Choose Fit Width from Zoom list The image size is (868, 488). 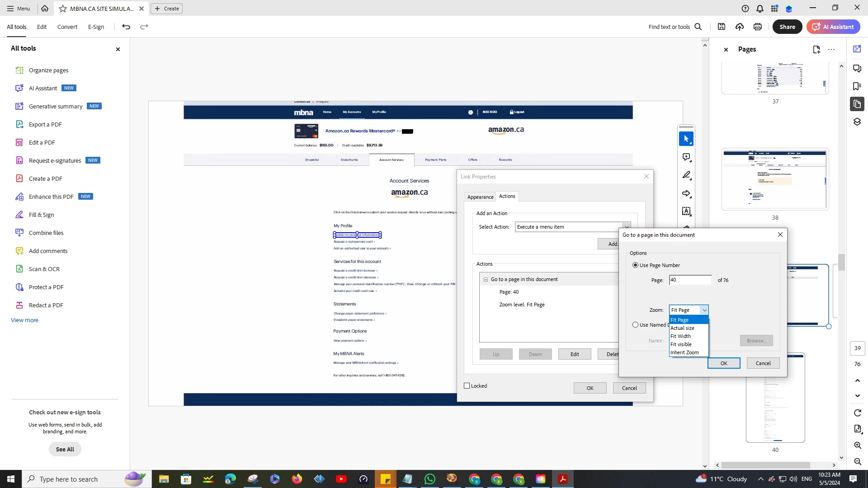click(x=680, y=336)
